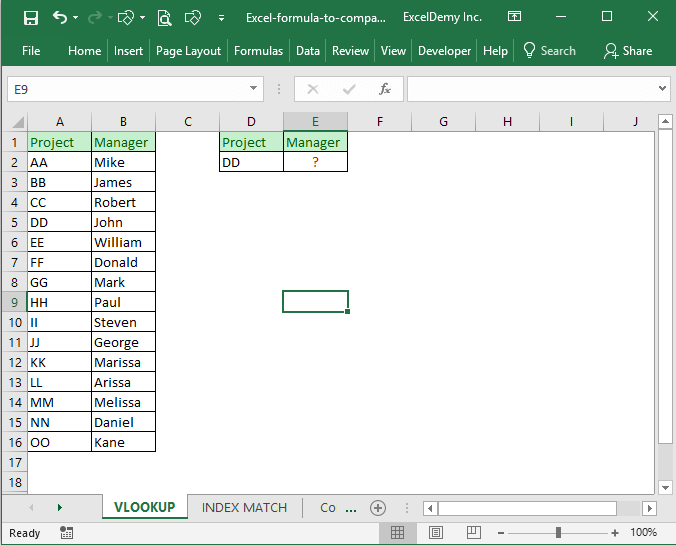Click the zoom slider handle
Image resolution: width=676 pixels, height=545 pixels.
[x=558, y=533]
